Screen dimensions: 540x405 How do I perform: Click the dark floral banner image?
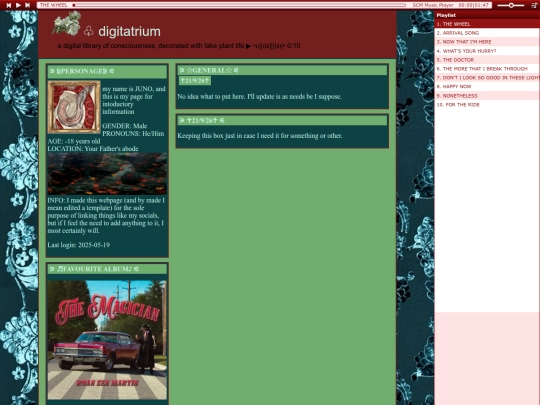(107, 174)
